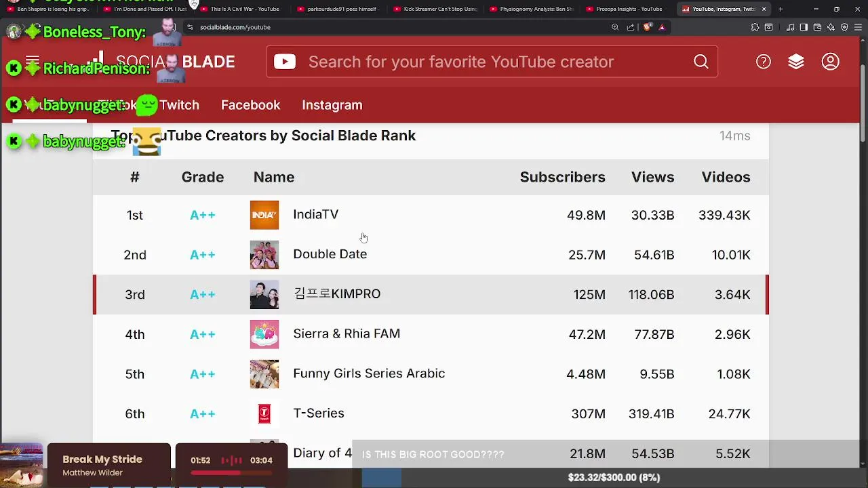Click the 'Break My Stride' song title
This screenshot has width=868, height=488.
pyautogui.click(x=102, y=460)
